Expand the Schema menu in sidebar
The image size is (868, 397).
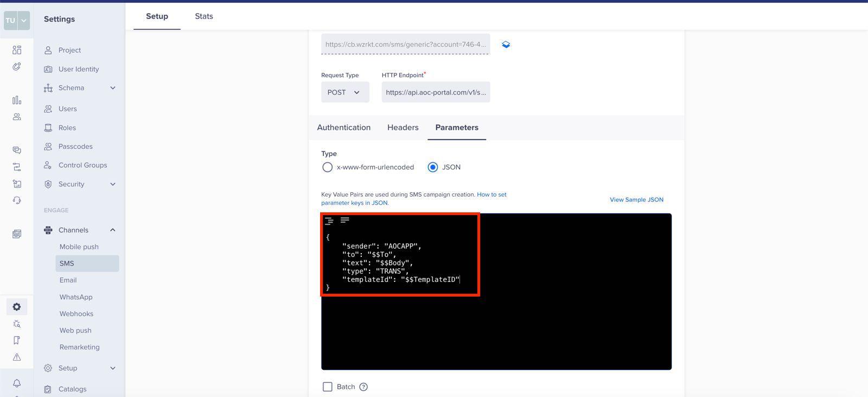[x=112, y=88]
